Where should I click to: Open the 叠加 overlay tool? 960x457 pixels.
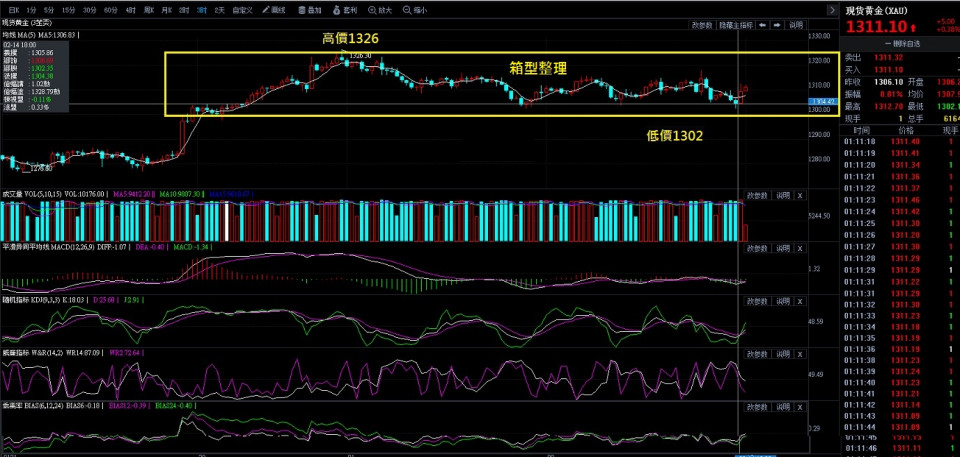point(309,10)
